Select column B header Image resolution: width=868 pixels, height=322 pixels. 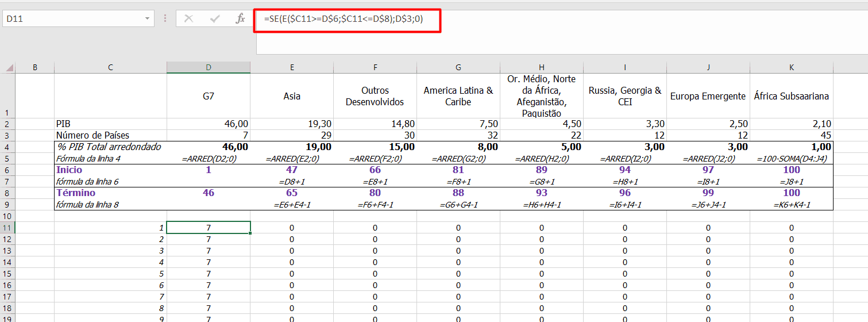34,67
